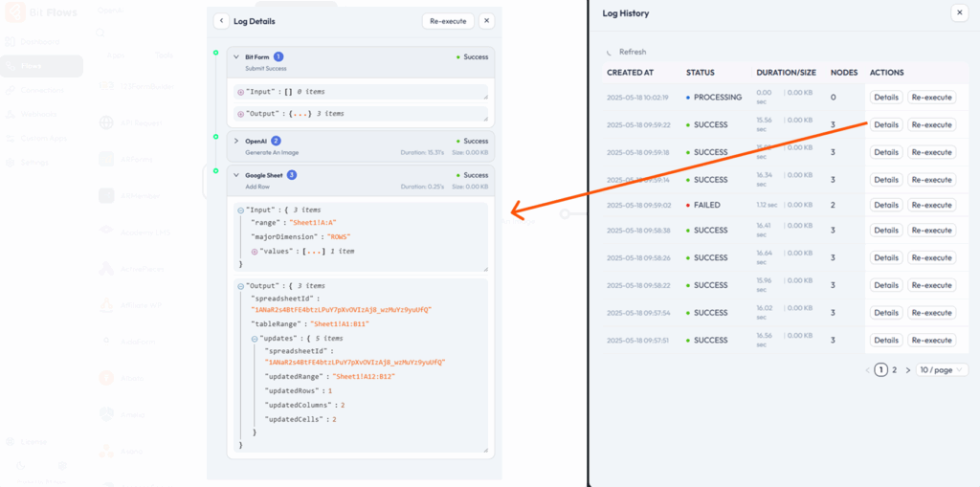This screenshot has height=487, width=980.
Task: Select page 1 in pagination
Action: point(880,370)
